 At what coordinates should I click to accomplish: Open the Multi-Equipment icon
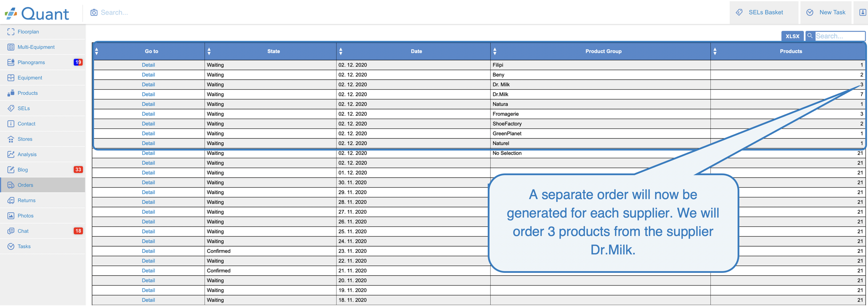[11, 47]
